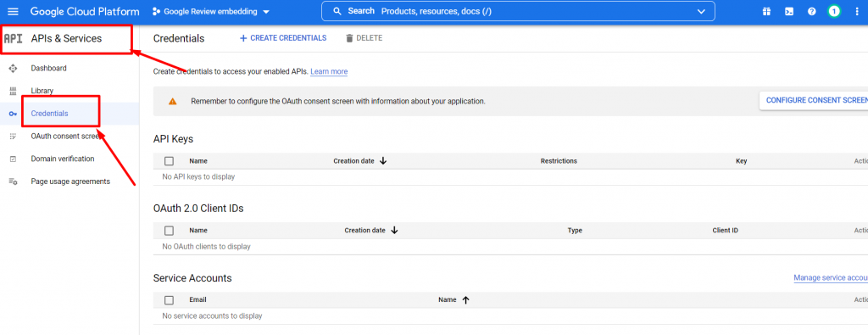
Task: Open Domain verification in sidebar
Action: pyautogui.click(x=63, y=159)
